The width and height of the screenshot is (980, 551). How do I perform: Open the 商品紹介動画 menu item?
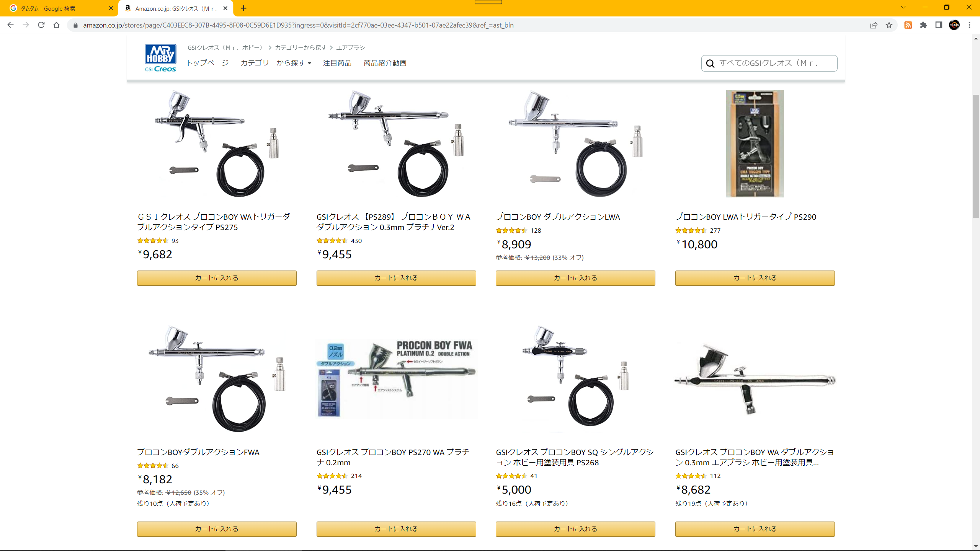[x=385, y=63]
